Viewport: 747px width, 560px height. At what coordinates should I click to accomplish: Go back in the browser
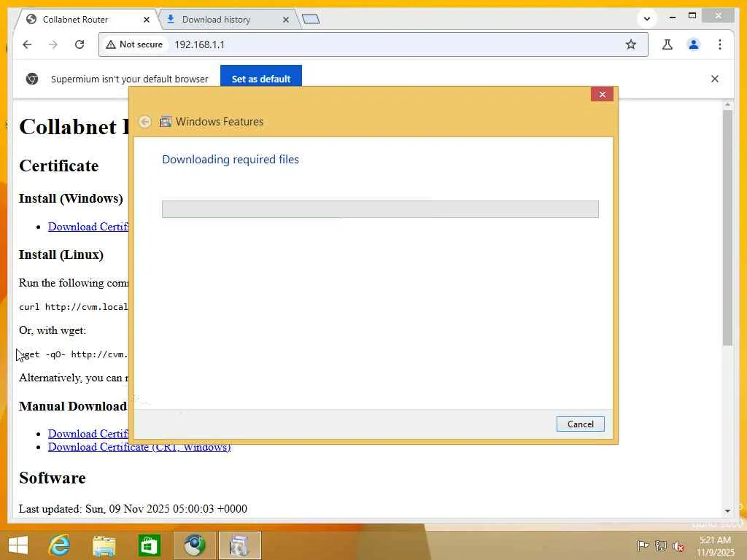click(27, 44)
